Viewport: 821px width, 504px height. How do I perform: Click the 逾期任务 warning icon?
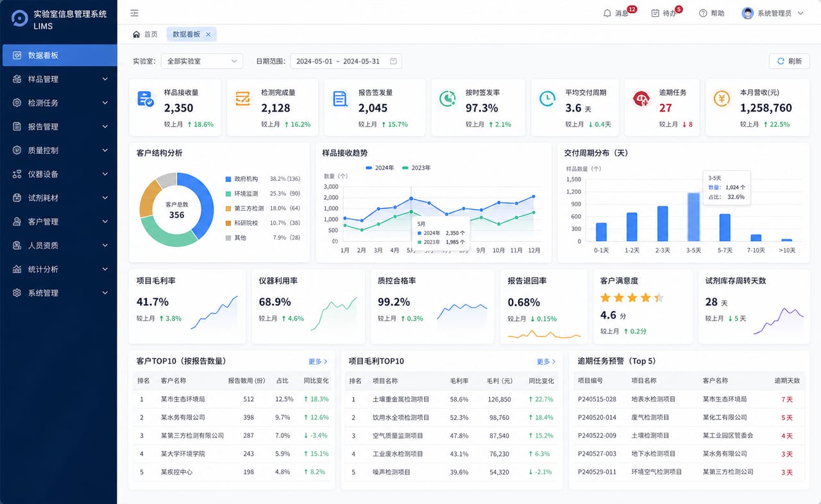pos(641,99)
